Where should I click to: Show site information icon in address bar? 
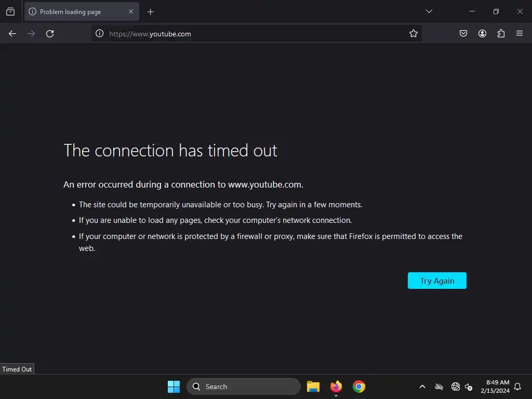coord(99,34)
